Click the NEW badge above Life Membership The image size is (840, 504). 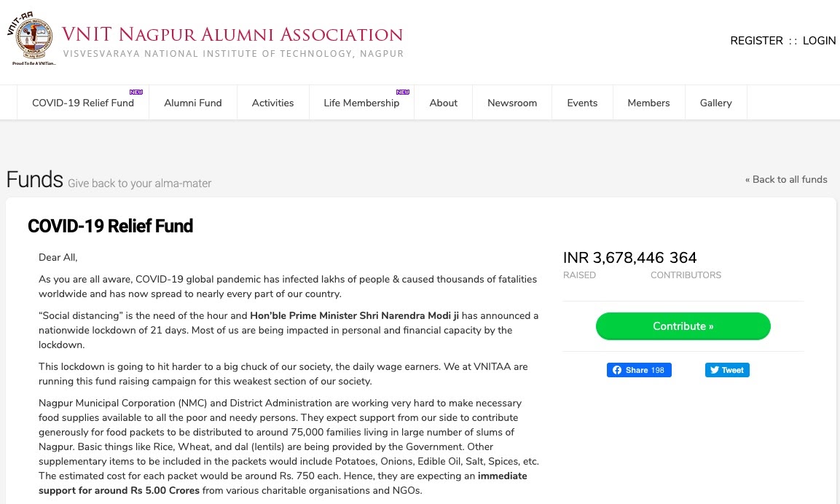point(403,92)
